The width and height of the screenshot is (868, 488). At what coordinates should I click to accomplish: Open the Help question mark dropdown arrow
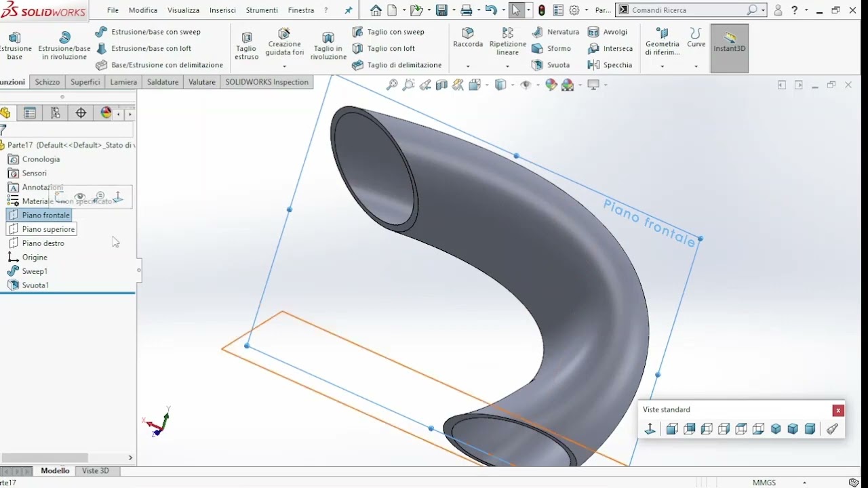click(806, 10)
